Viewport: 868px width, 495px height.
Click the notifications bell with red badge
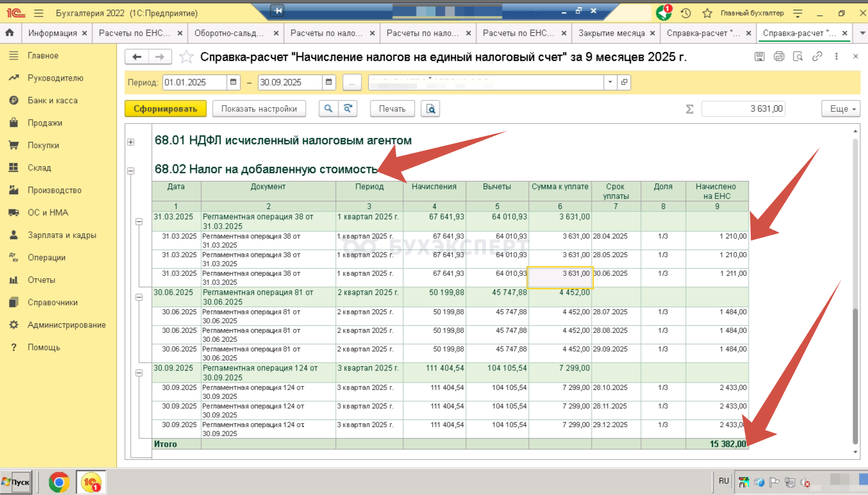click(663, 13)
